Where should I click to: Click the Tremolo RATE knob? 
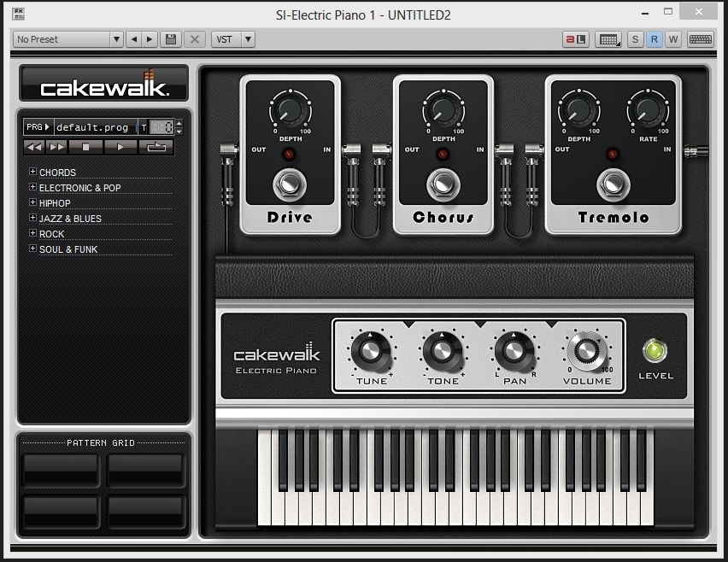tap(649, 111)
